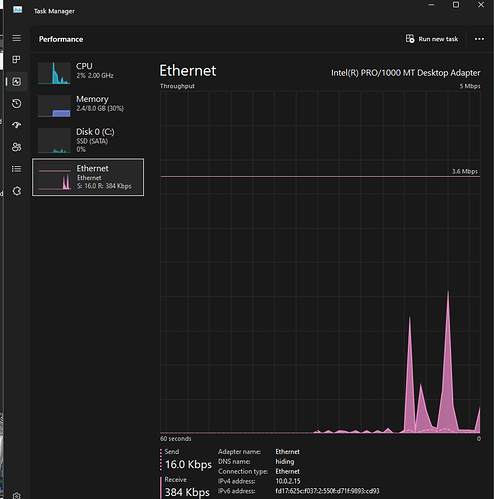Click the IPv4 address 10.0.2.15
The image size is (494, 499).
coord(288,481)
